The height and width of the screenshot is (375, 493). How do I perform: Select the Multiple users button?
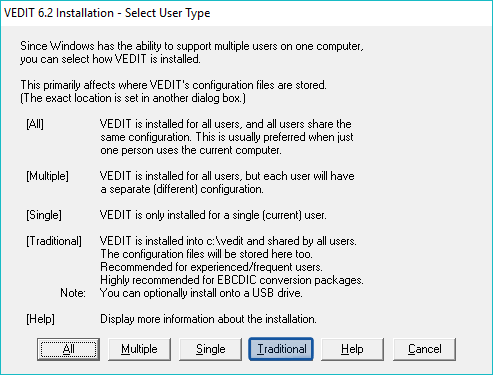pos(139,349)
